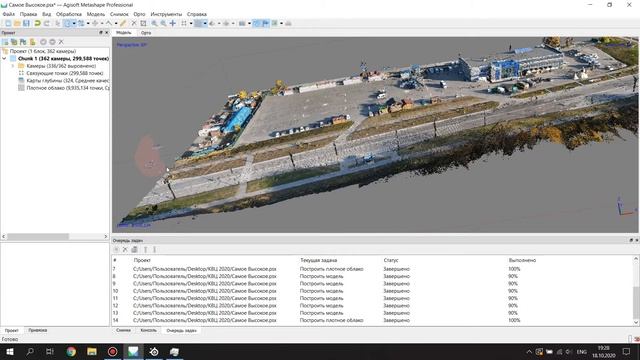Image resolution: width=640 pixels, height=360 pixels.
Task: Open the selection tool dropdown arrow
Action: (74, 24)
